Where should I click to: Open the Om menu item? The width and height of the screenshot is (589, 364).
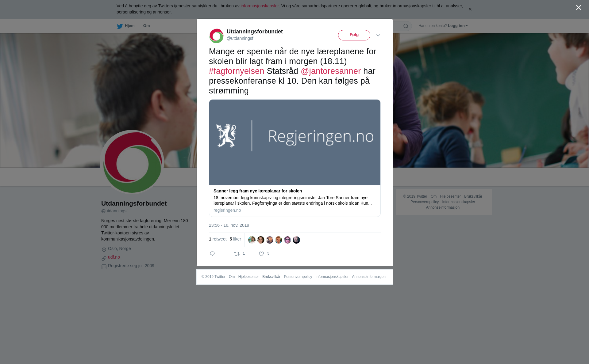pyautogui.click(x=146, y=26)
